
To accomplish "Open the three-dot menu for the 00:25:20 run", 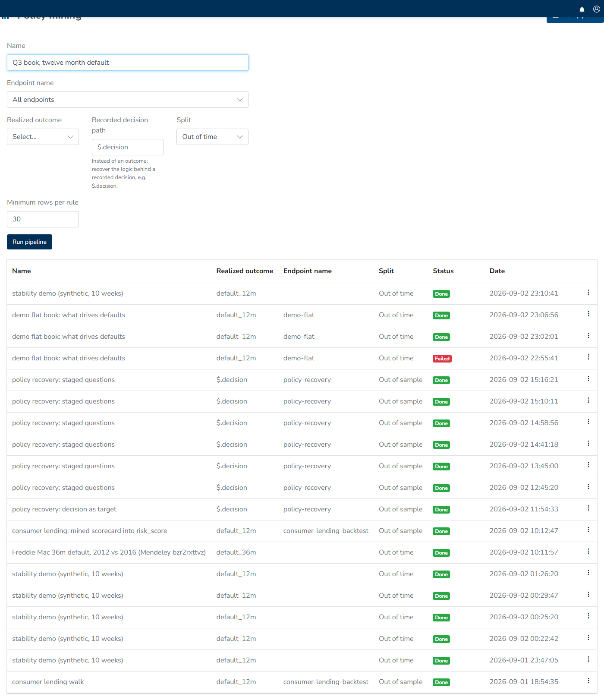I will [588, 616].
